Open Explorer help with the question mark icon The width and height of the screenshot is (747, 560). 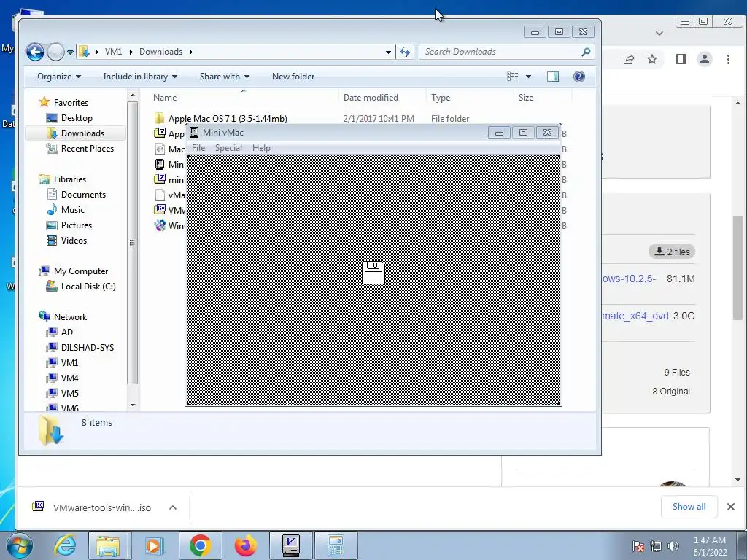(578, 76)
